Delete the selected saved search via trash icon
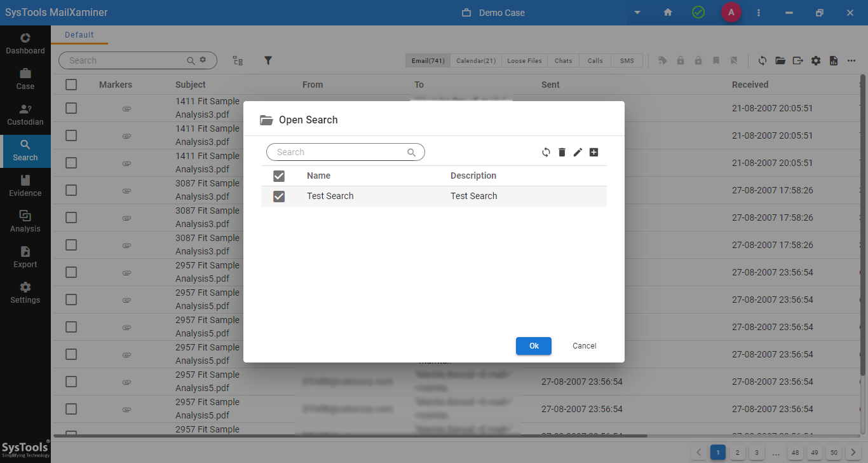This screenshot has height=463, width=868. click(562, 152)
